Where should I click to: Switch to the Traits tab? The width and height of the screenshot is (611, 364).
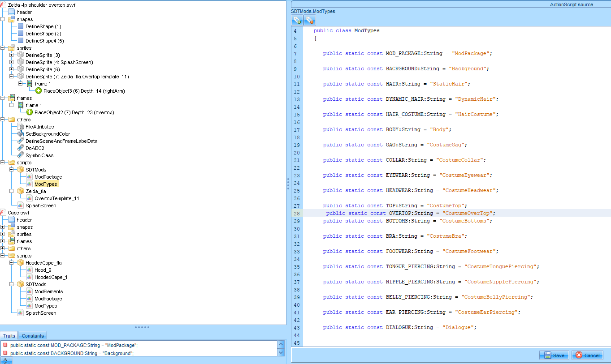(9, 336)
